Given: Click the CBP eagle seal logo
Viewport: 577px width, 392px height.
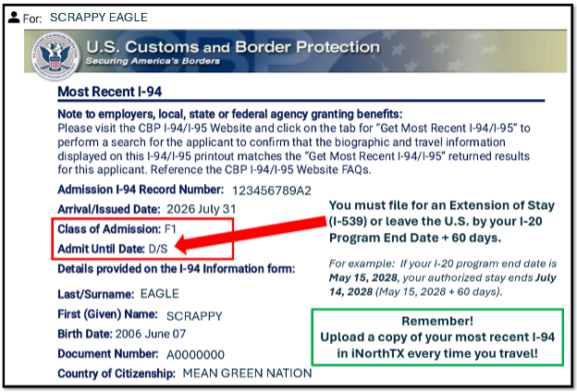Looking at the screenshot, I should (55, 55).
